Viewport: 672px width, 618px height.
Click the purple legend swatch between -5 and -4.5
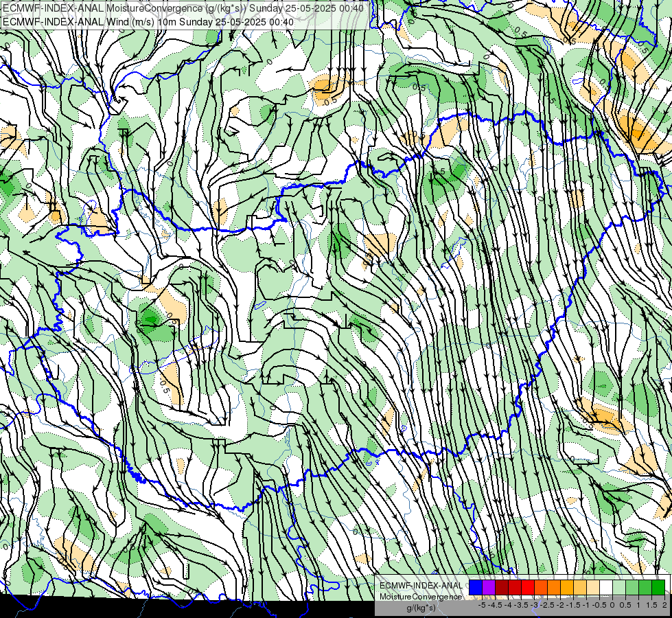coord(489,587)
